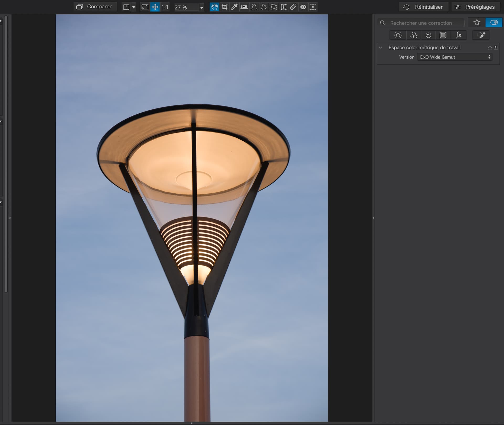Image resolution: width=504 pixels, height=425 pixels.
Task: Toggle active corrections only filter
Action: (x=494, y=23)
